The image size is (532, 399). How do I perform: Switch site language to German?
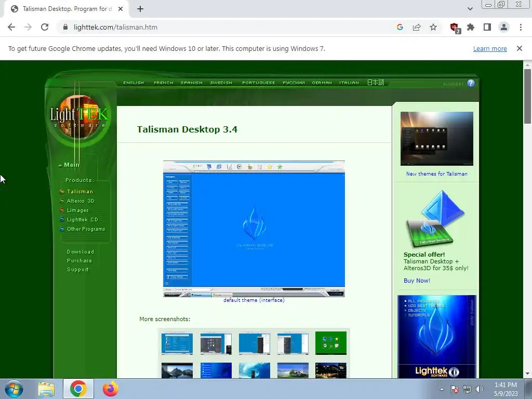coord(322,83)
